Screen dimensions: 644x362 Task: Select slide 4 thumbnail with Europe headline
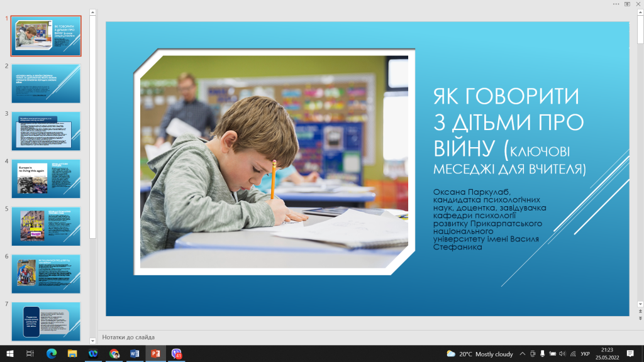[46, 179]
